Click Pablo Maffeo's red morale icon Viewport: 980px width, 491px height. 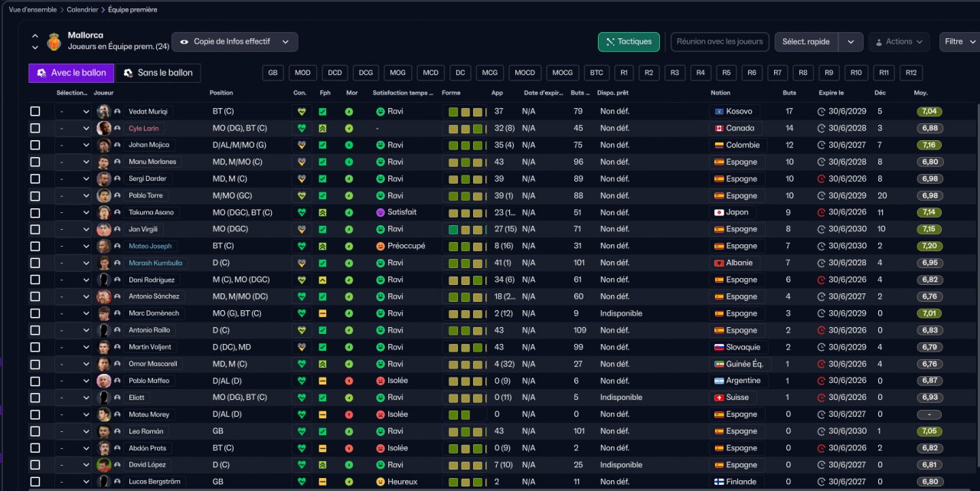point(349,381)
